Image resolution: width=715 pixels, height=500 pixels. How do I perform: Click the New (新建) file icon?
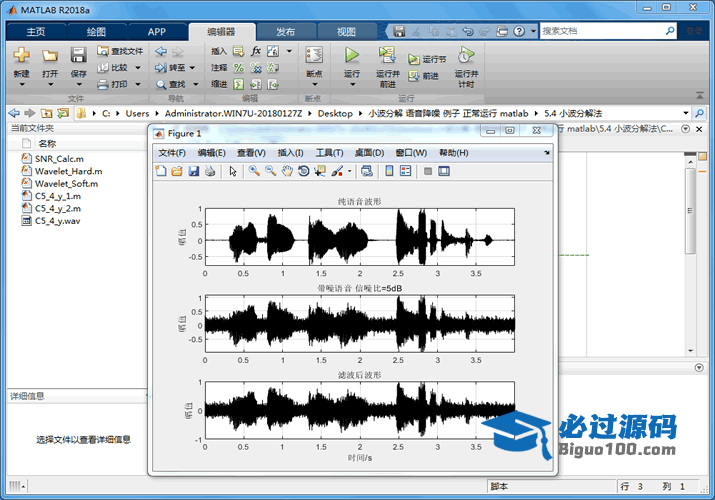(21, 55)
